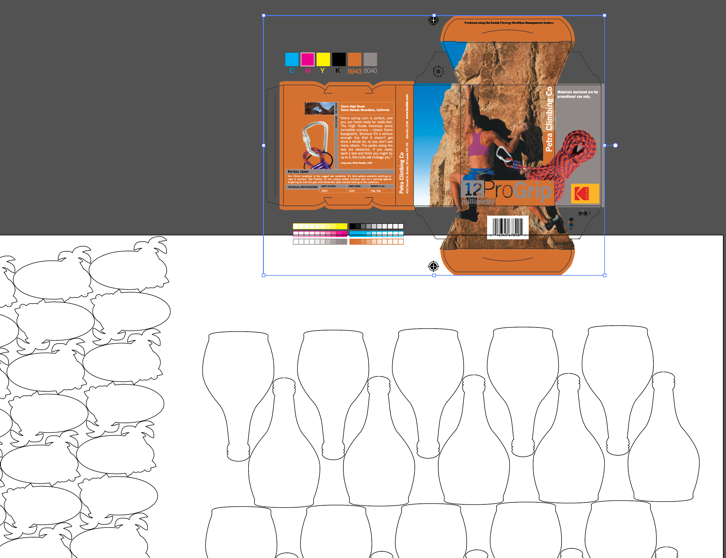Pick the cyan C swatch

(x=292, y=60)
